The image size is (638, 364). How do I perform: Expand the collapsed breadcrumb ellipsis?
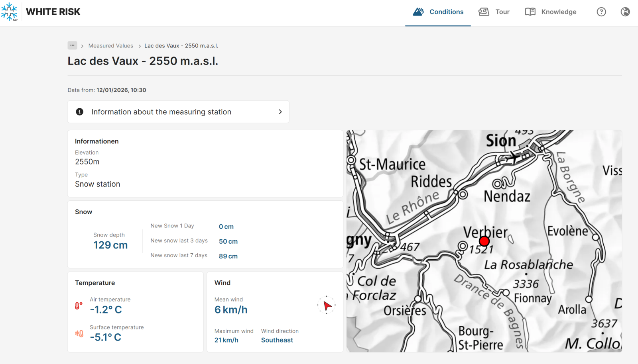72,45
